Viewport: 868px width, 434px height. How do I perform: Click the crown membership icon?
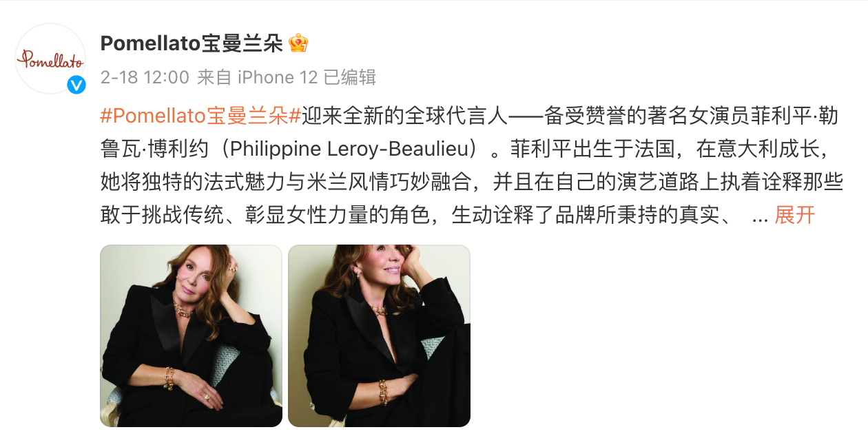click(x=298, y=43)
